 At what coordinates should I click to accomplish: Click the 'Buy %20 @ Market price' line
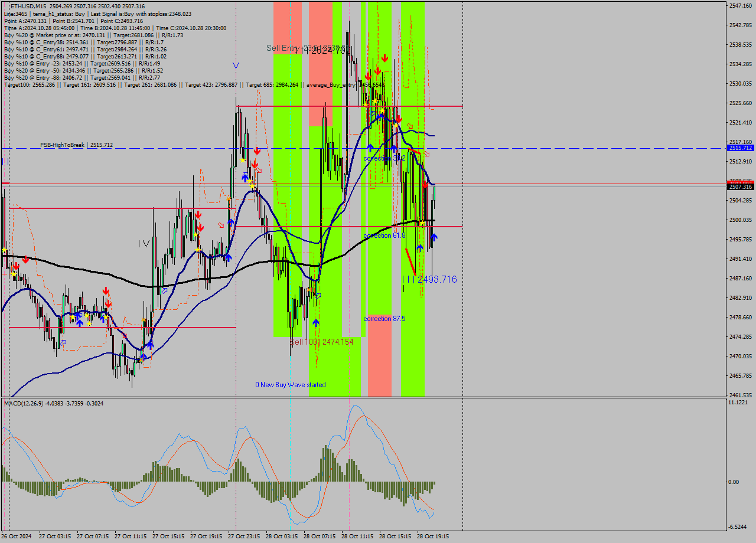[x=93, y=35]
